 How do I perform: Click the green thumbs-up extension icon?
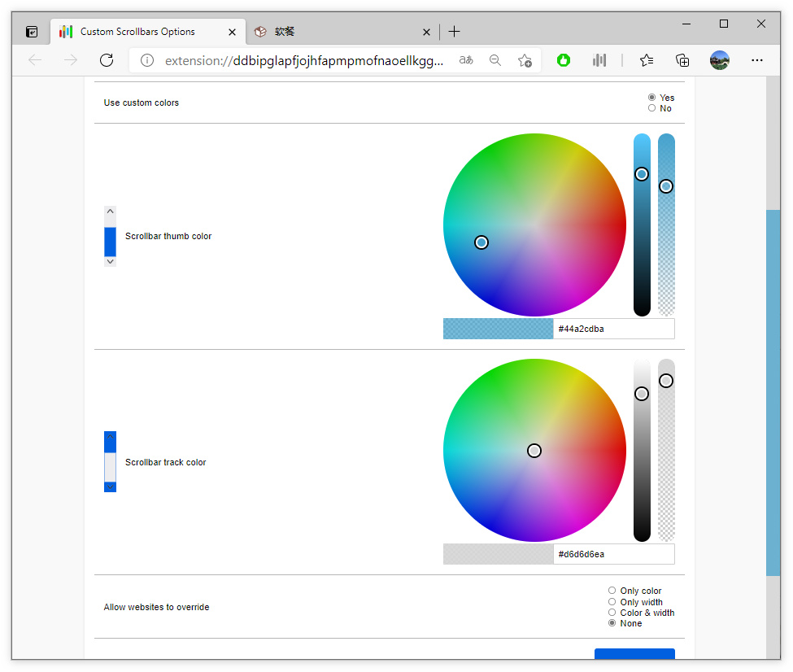point(564,60)
